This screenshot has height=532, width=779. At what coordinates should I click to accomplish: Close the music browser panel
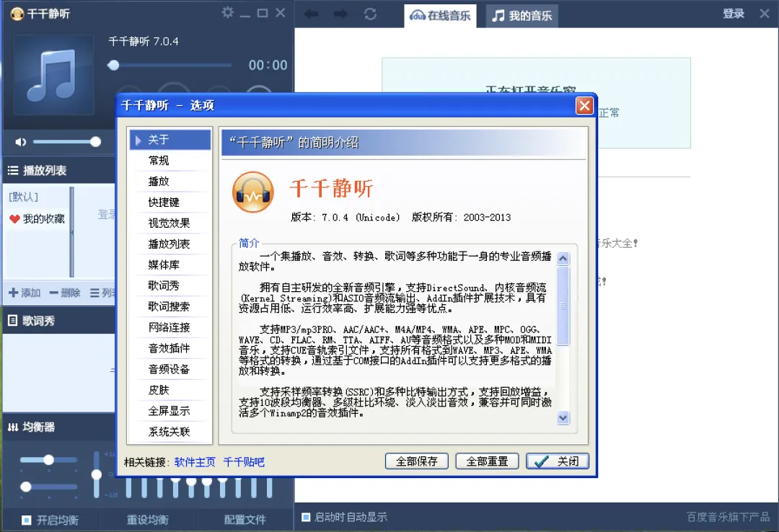pyautogui.click(x=765, y=14)
